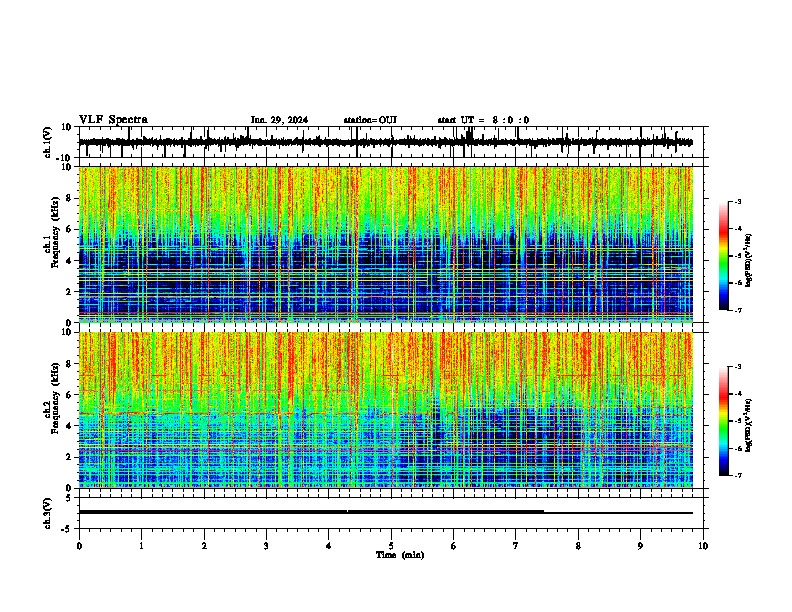Screen dimensions: 792x612
Task: Click the ch.1 voltage waveform trace
Action: (x=385, y=142)
